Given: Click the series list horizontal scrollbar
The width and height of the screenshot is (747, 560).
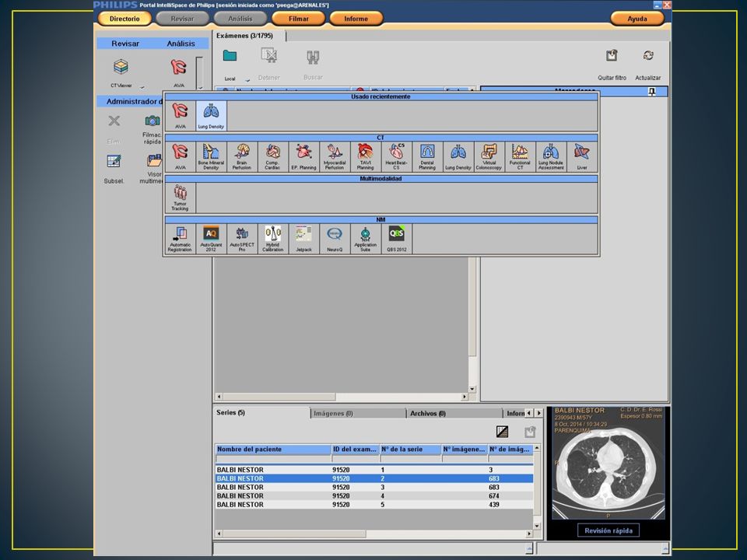Looking at the screenshot, I should point(374,534).
